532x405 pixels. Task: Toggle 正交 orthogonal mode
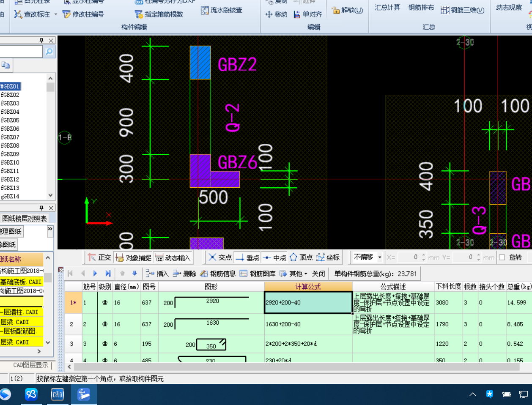[99, 257]
